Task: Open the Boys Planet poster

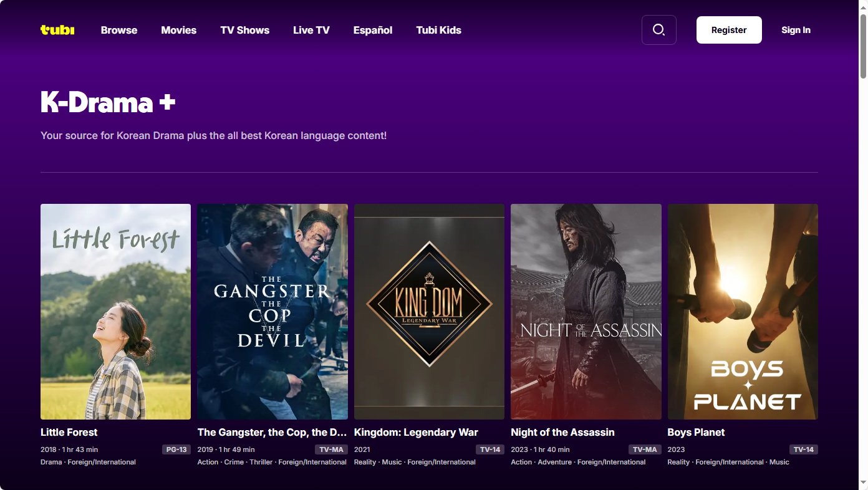Action: pos(743,312)
